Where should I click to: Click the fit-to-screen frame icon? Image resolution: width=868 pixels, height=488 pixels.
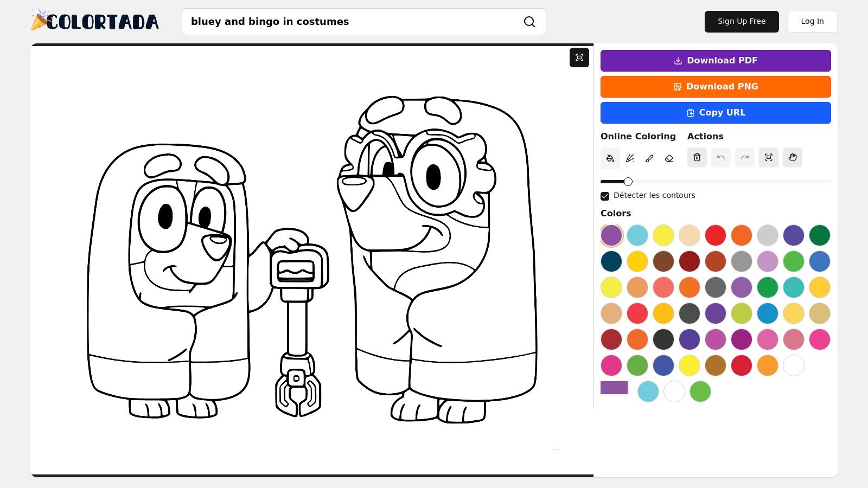click(x=769, y=157)
